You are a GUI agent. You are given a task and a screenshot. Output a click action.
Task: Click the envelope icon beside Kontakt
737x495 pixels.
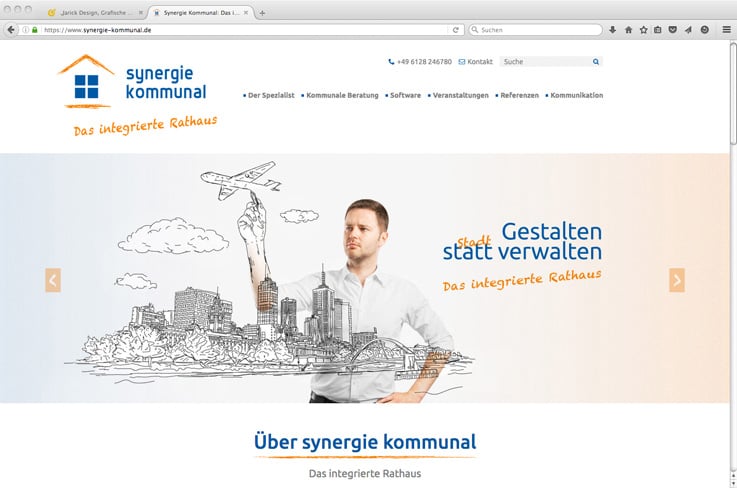(462, 62)
